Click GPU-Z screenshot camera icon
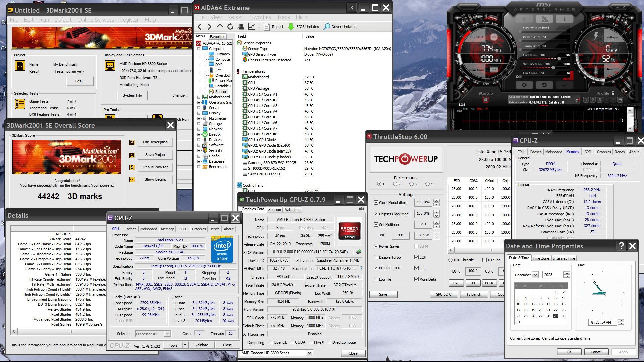Image resolution: width=644 pixels, height=362 pixels. pos(361,209)
